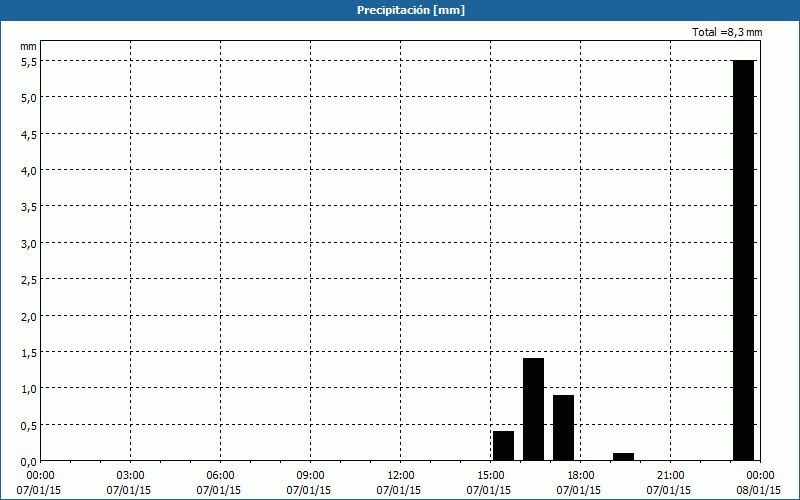This screenshot has width=800, height=500.
Task: Click the 09:00 x-axis time label
Action: pyautogui.click(x=310, y=476)
